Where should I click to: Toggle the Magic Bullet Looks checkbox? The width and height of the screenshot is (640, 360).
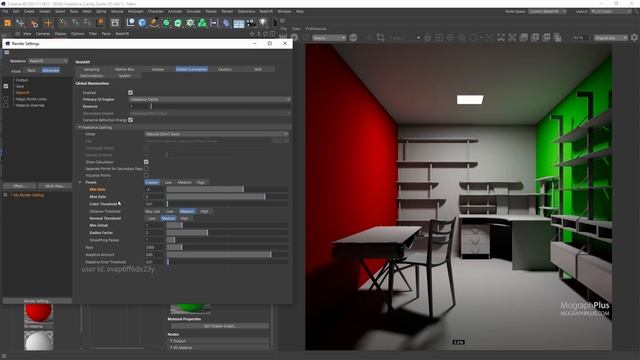6,99
